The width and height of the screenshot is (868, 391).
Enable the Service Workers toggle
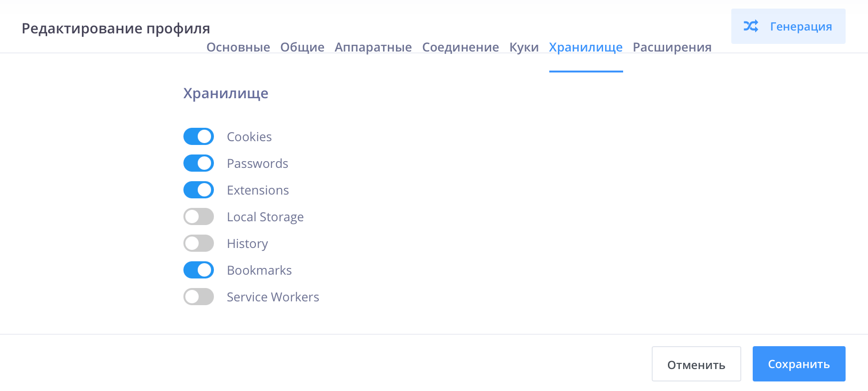pos(199,297)
